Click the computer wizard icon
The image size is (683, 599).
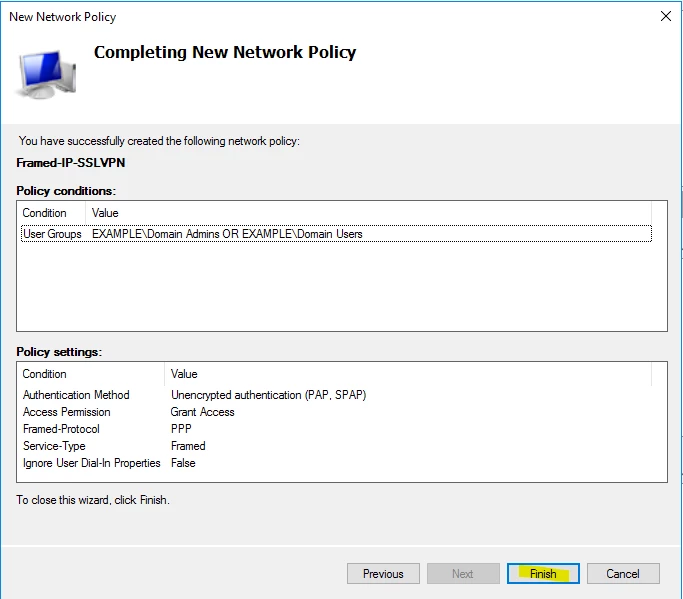coord(46,74)
